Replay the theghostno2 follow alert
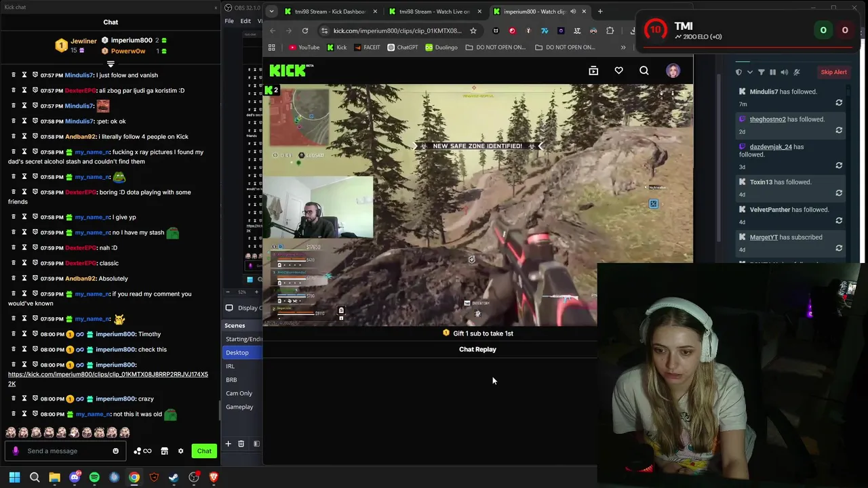Viewport: 868px width, 488px height. (x=839, y=130)
